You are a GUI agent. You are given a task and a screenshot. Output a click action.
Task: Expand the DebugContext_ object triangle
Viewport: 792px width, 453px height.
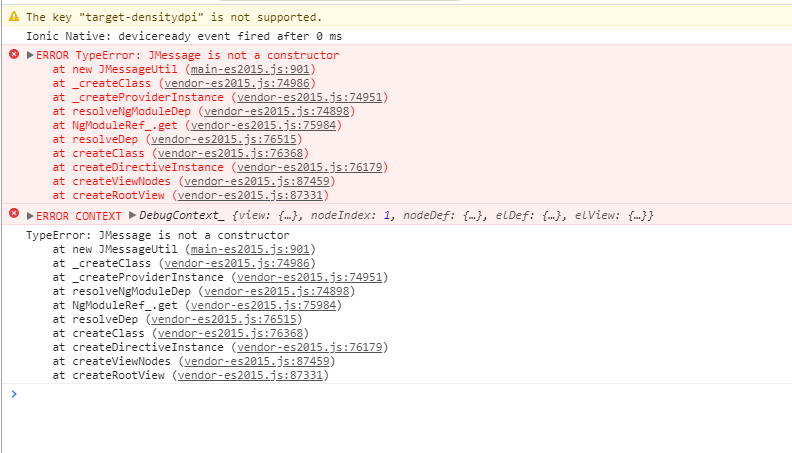coord(132,215)
